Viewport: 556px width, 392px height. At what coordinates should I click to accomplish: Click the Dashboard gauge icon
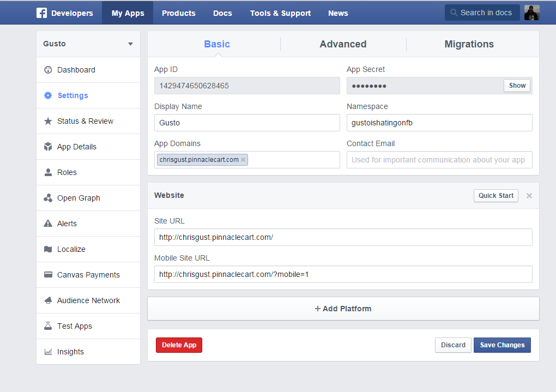click(x=48, y=70)
